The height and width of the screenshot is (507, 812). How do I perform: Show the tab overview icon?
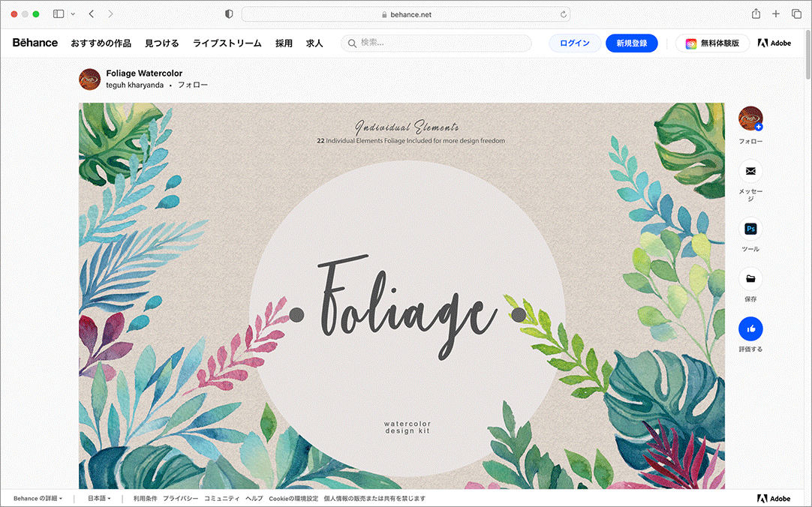796,14
